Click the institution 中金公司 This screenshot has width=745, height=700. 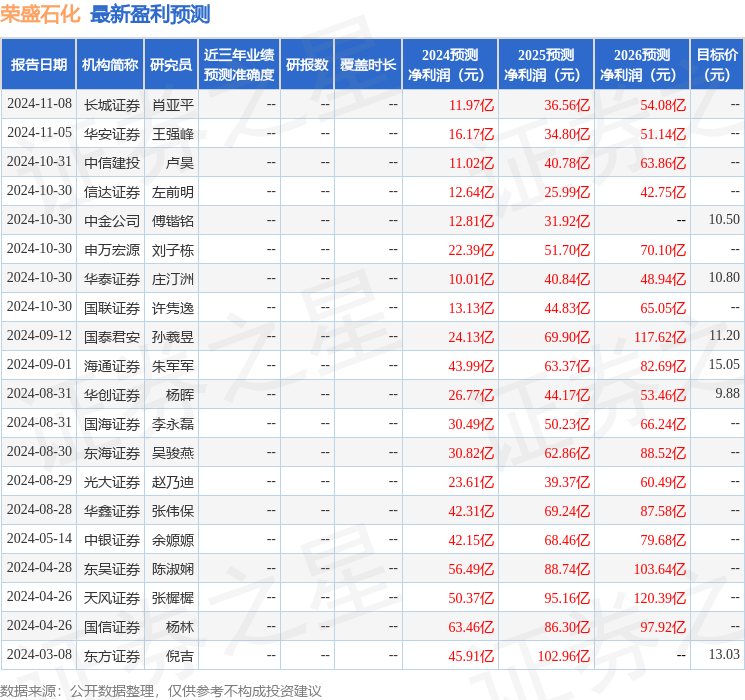coord(112,221)
